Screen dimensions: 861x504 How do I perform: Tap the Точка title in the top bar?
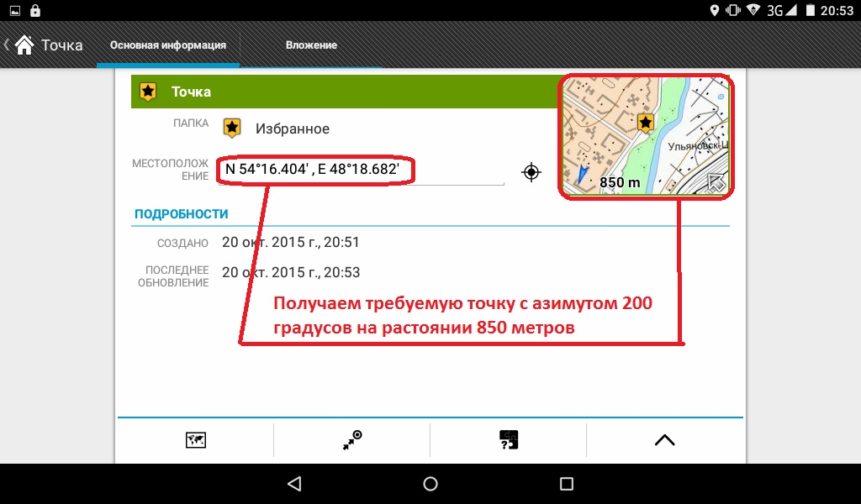(62, 45)
